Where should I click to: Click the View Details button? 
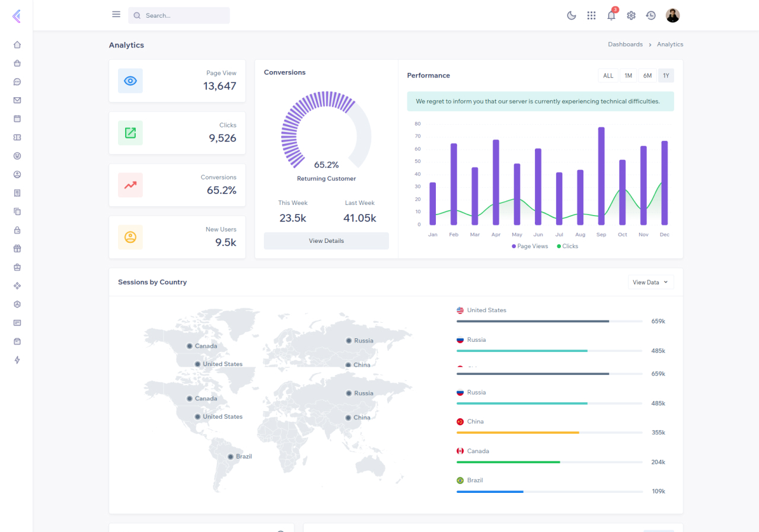tap(326, 241)
